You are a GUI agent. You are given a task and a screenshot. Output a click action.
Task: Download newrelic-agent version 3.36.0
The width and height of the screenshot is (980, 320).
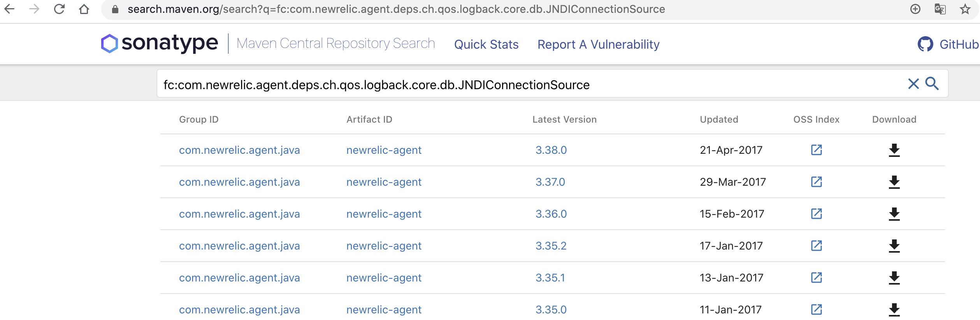click(894, 214)
